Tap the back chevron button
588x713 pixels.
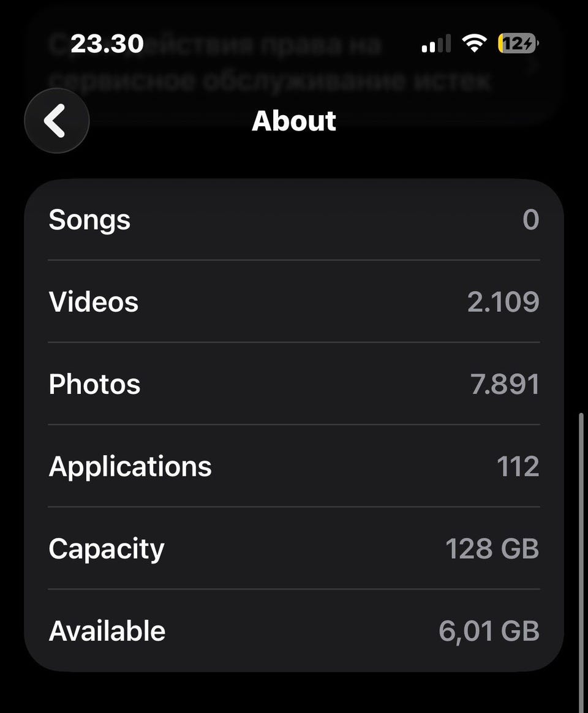pos(57,121)
